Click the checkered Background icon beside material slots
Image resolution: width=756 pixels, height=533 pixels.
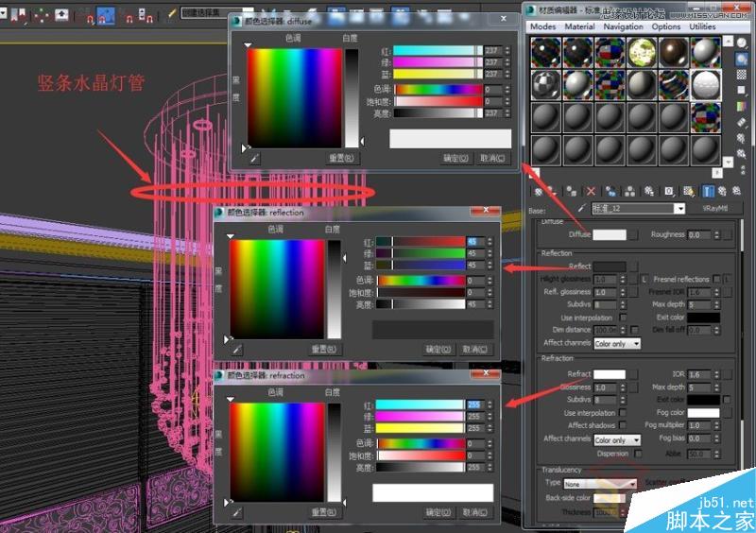742,75
